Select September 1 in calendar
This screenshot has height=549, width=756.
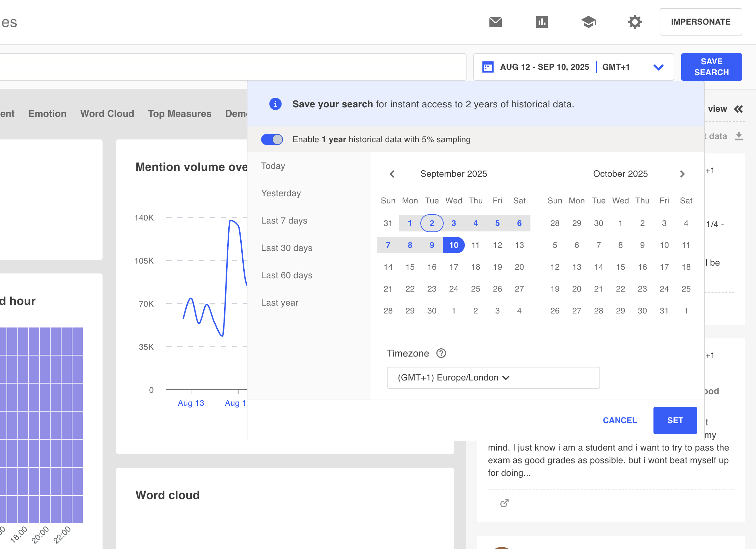point(410,223)
